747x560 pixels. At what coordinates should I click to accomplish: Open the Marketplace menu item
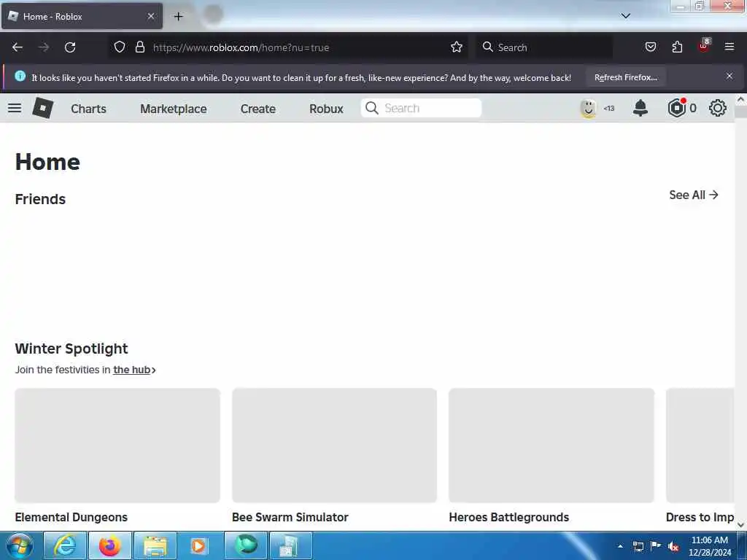point(174,109)
